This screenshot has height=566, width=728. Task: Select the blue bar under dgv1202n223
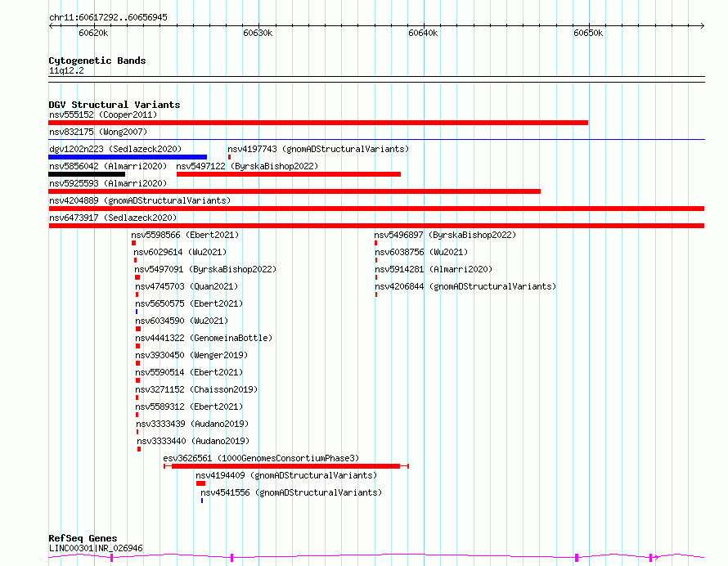(x=128, y=157)
